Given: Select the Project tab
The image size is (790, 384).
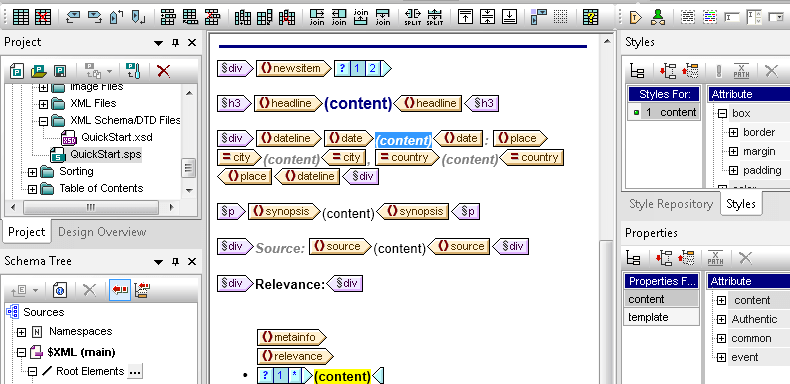Looking at the screenshot, I should point(27,232).
